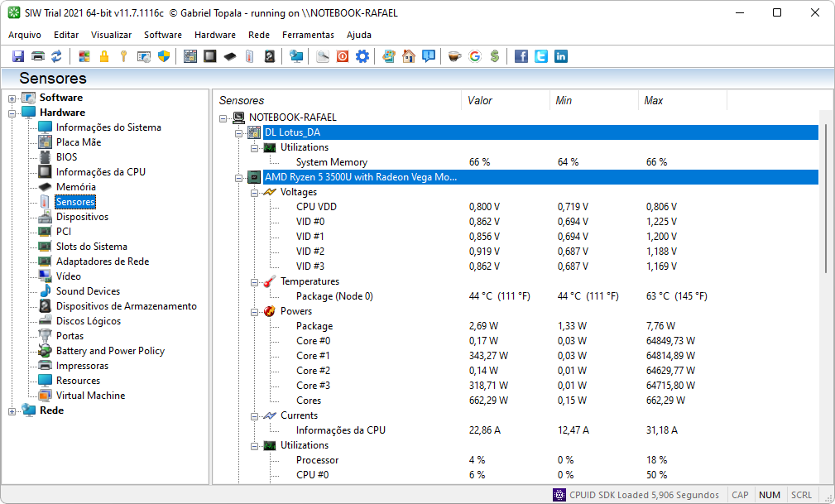Click the Facebook toolbar icon
Image resolution: width=835 pixels, height=504 pixels.
(x=521, y=56)
